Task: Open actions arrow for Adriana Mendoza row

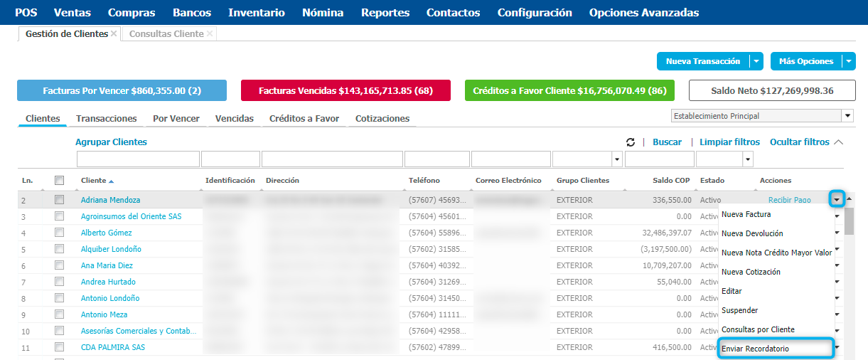Action: coord(837,200)
